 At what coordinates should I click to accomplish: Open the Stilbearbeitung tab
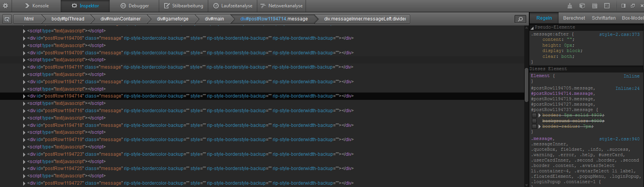(x=184, y=6)
